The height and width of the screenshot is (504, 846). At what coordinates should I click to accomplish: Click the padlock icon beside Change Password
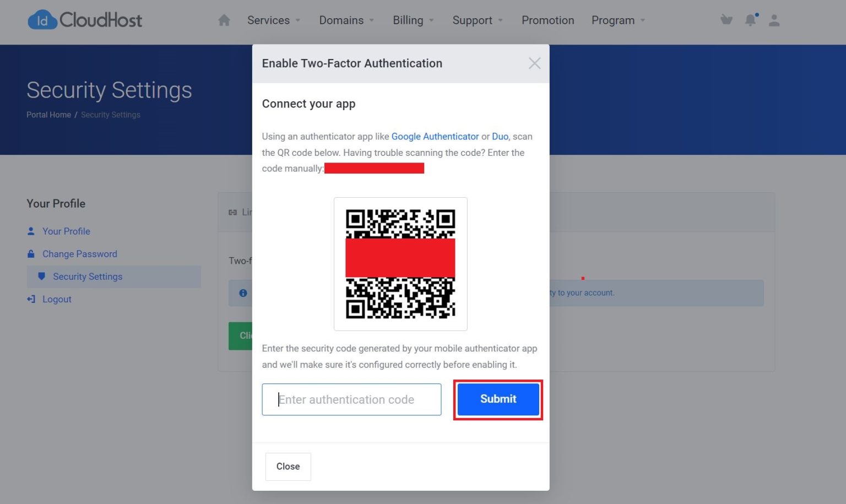tap(31, 253)
